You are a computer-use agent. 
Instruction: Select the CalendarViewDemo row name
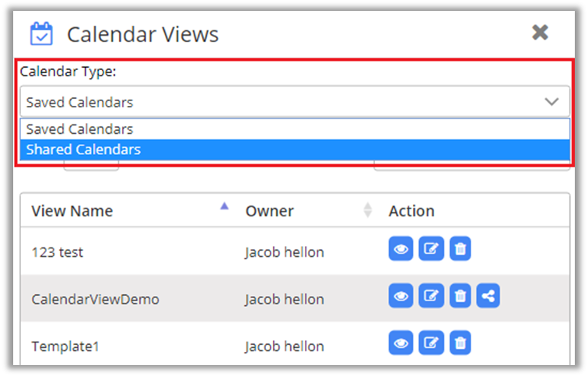95,299
